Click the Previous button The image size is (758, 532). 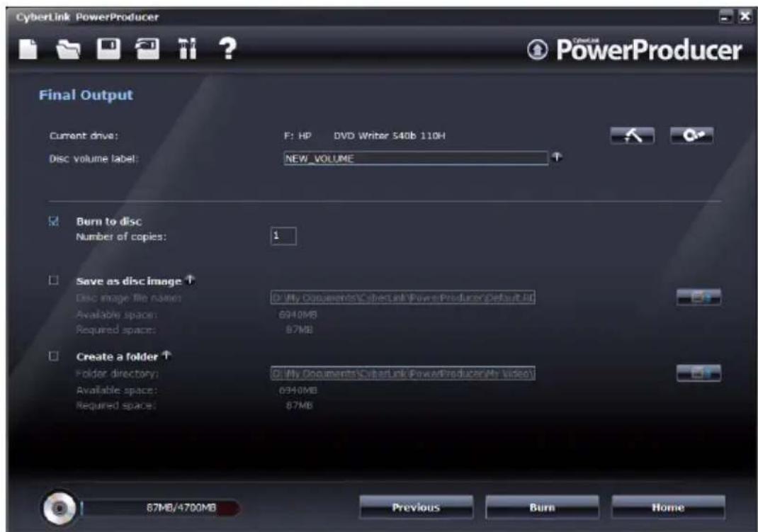(417, 507)
